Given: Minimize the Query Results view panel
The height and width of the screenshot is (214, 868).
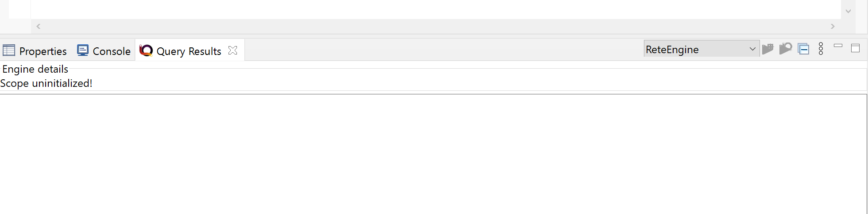Looking at the screenshot, I should point(838,46).
